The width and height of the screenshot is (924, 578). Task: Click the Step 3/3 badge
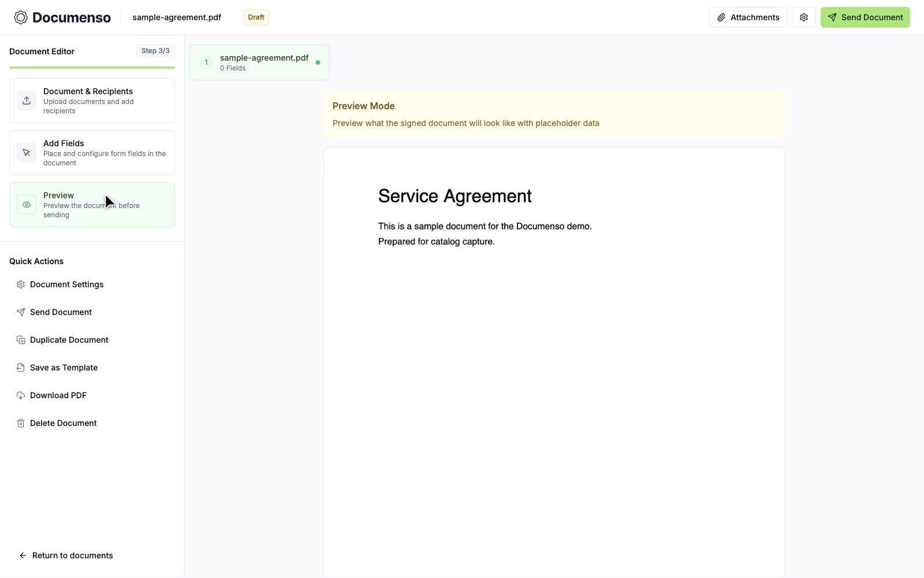pos(155,51)
